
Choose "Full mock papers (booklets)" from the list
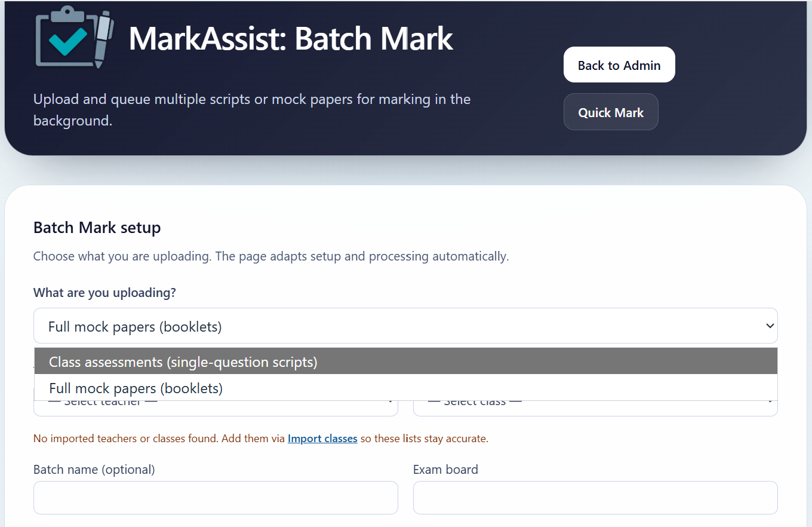136,388
